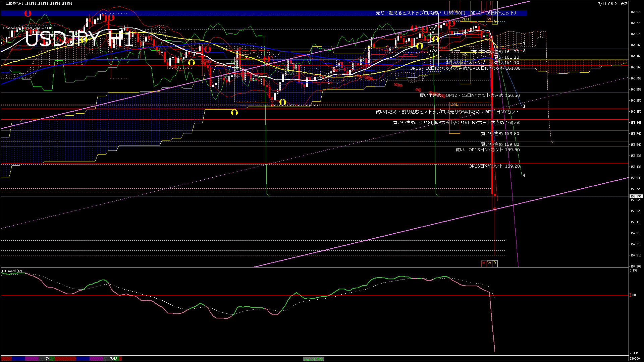This screenshot has width=644, height=362.
Task: Click the H1 macd (12) indicator label
Action: click(12, 271)
